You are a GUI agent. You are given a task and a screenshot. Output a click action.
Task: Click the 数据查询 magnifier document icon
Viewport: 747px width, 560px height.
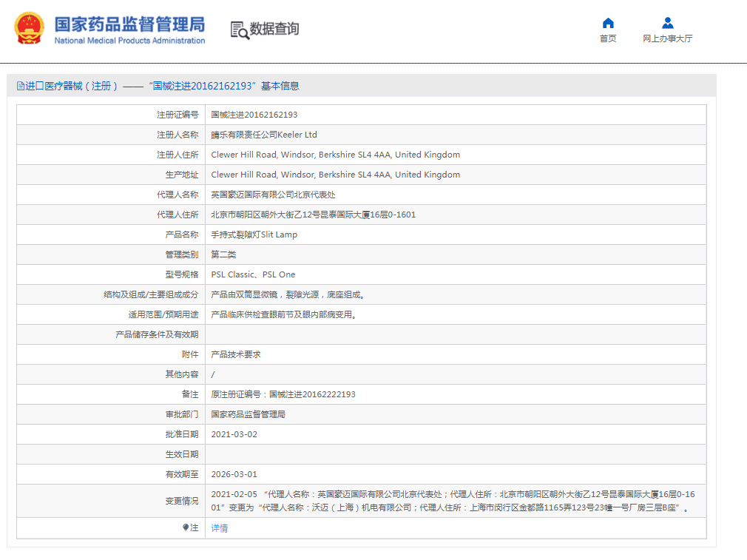(240, 30)
